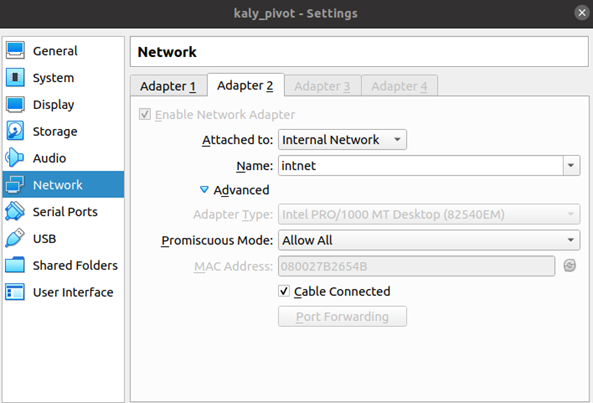This screenshot has height=403, width=593.
Task: Open the Name dropdown arrow
Action: pyautogui.click(x=571, y=166)
